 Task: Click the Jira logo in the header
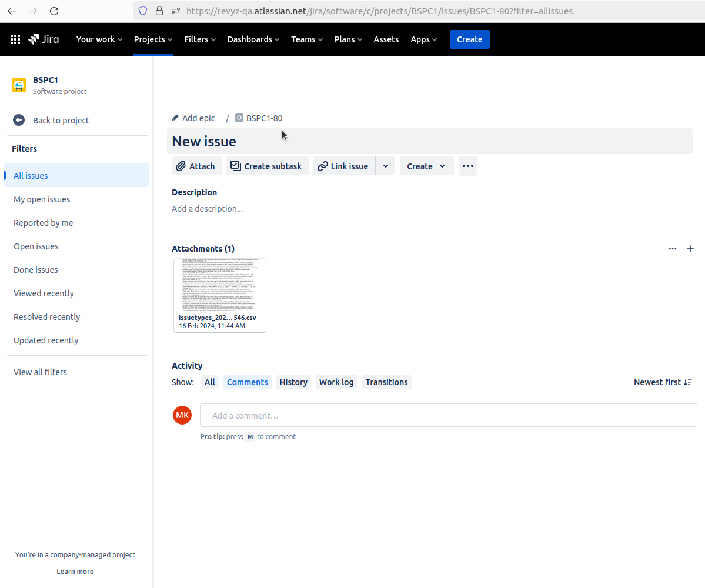pos(44,39)
